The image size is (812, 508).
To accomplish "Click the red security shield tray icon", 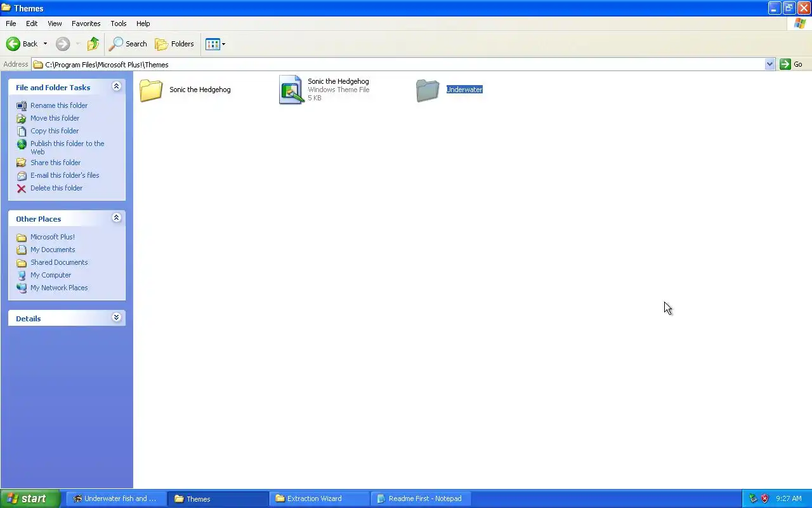I will tap(764, 498).
